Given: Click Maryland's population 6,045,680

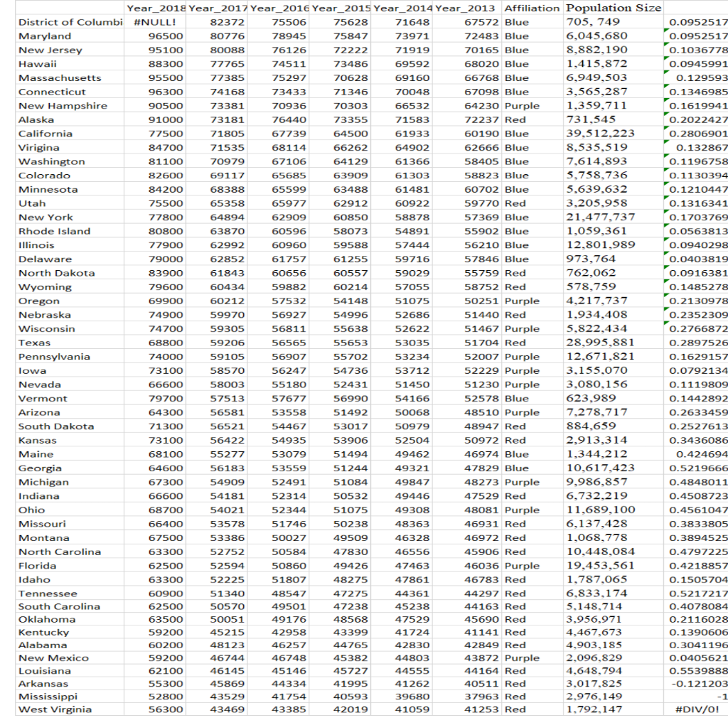Looking at the screenshot, I should click(x=614, y=36).
